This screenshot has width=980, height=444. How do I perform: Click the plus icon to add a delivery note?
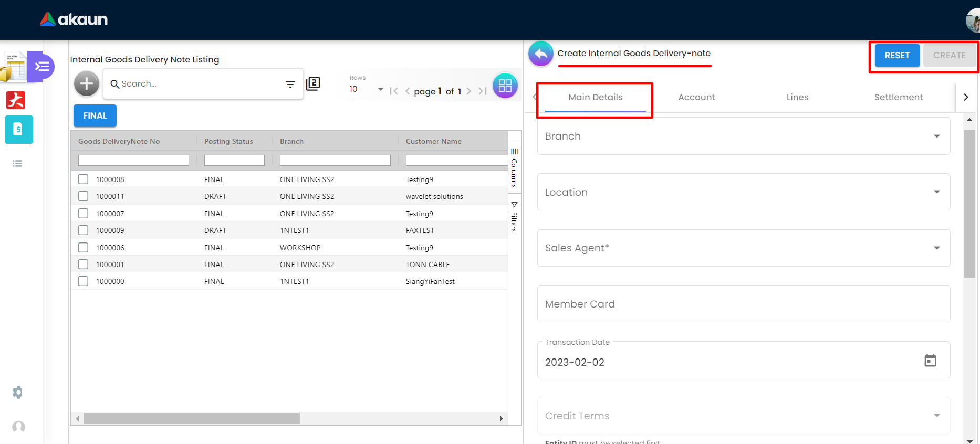[87, 84]
